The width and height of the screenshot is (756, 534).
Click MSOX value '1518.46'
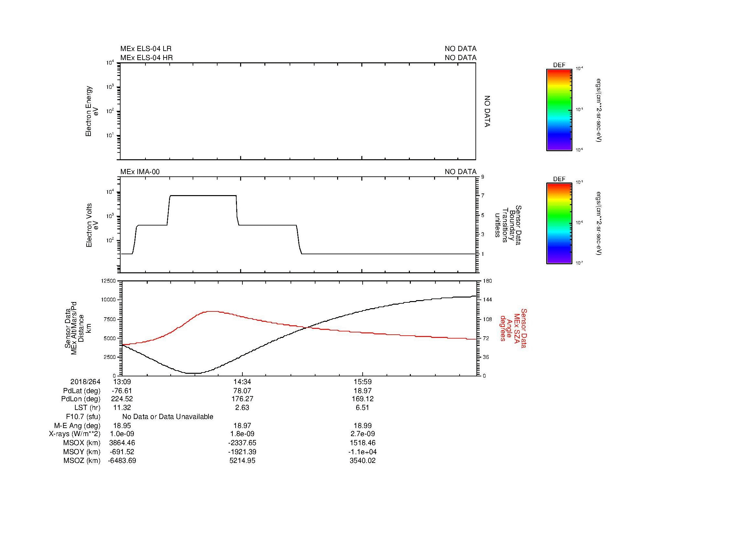[x=363, y=443]
